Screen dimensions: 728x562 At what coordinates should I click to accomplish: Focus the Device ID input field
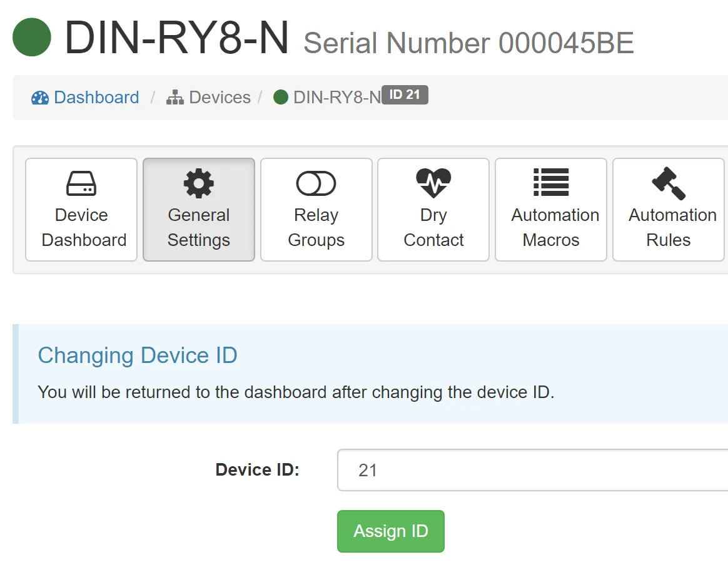532,470
